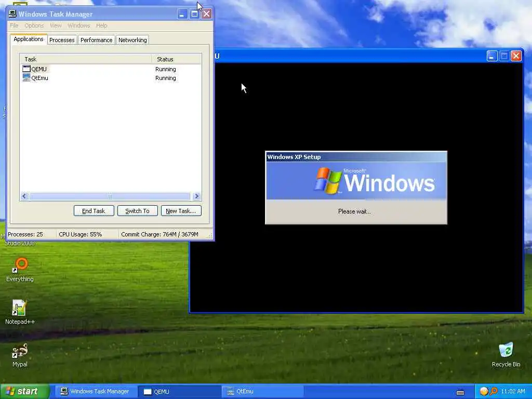Close the QEMU window
This screenshot has height=399, width=532.
tap(516, 56)
